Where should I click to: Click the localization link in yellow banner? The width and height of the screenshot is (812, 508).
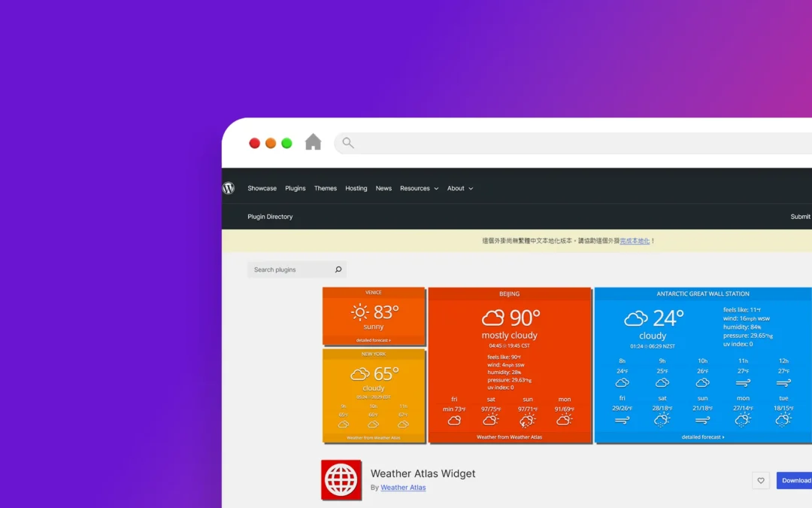coord(635,241)
